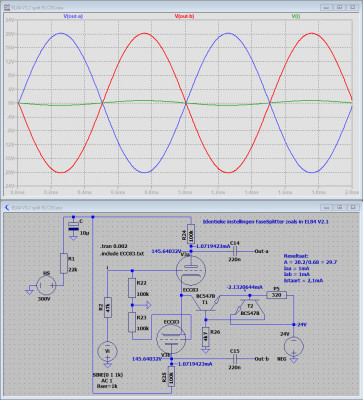Select capacitor C15 220n

(235, 359)
